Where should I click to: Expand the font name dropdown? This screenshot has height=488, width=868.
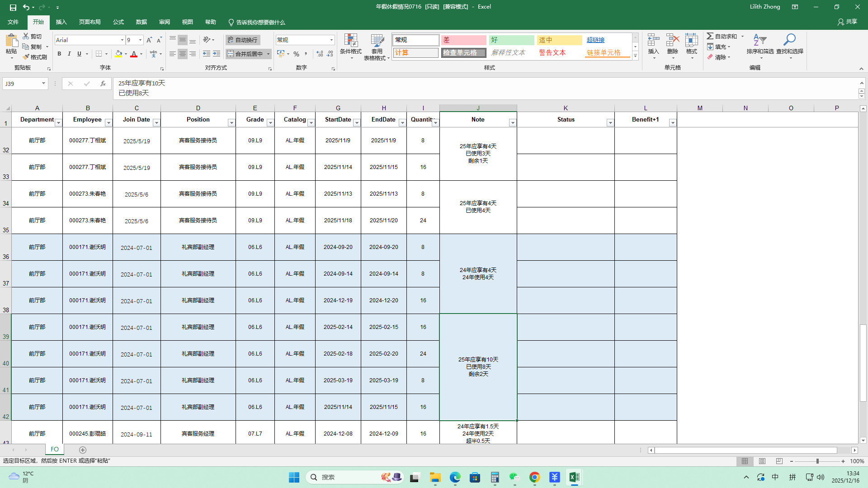point(122,40)
